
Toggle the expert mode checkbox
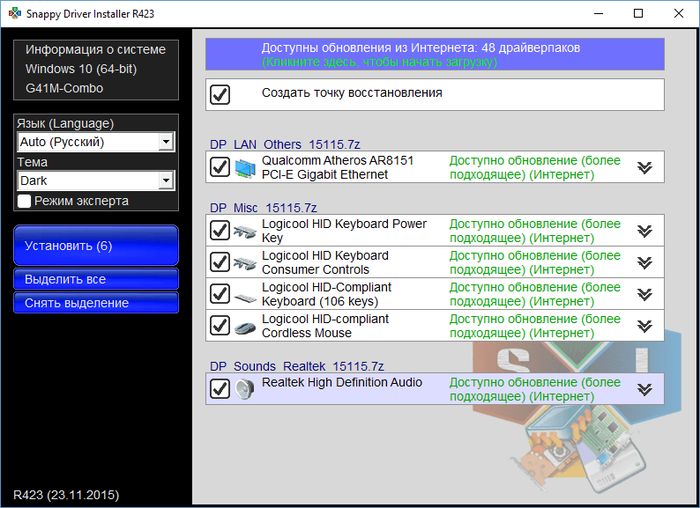click(25, 201)
